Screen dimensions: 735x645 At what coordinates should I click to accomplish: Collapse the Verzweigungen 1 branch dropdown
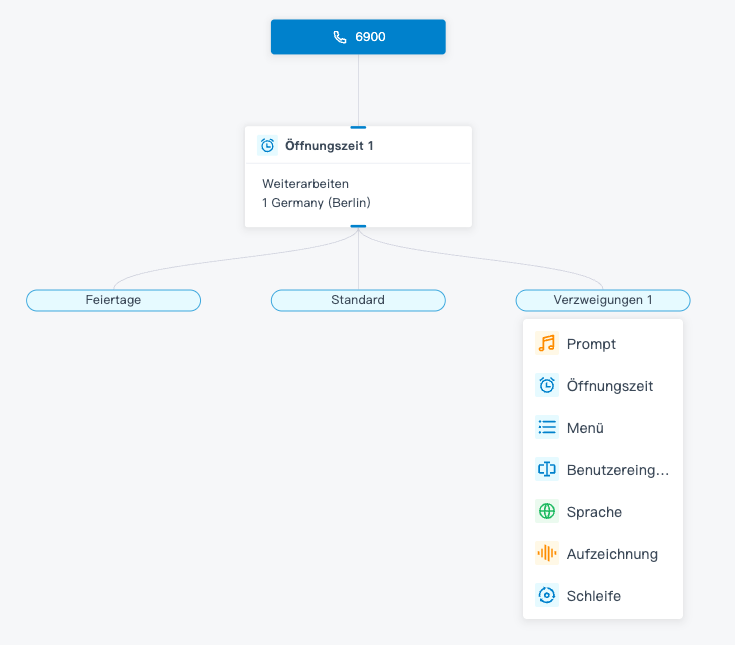click(x=603, y=300)
